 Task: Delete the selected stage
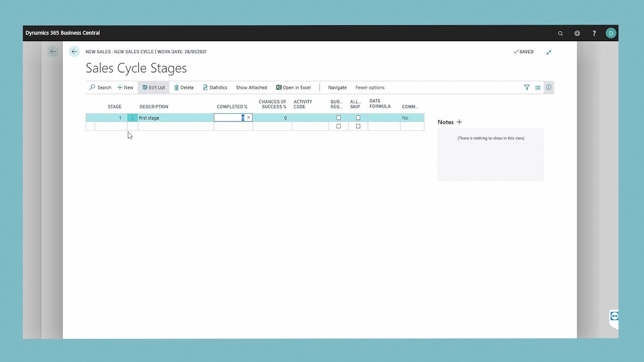(x=184, y=87)
